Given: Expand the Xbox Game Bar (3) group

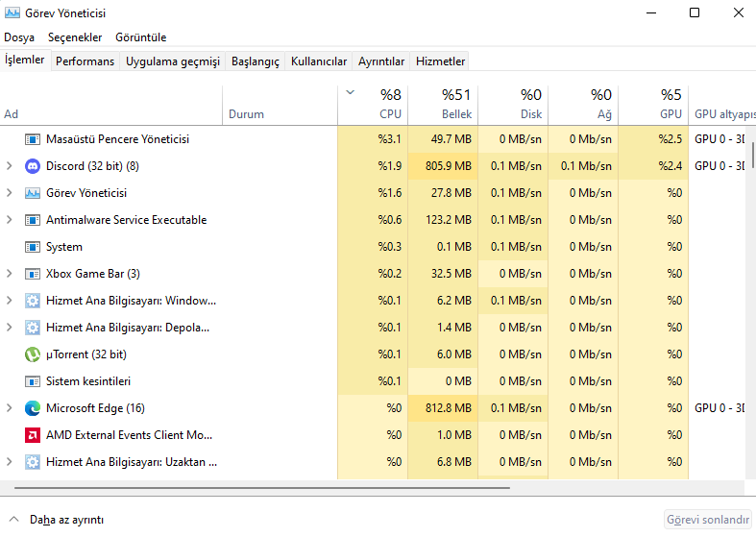Looking at the screenshot, I should (x=10, y=274).
